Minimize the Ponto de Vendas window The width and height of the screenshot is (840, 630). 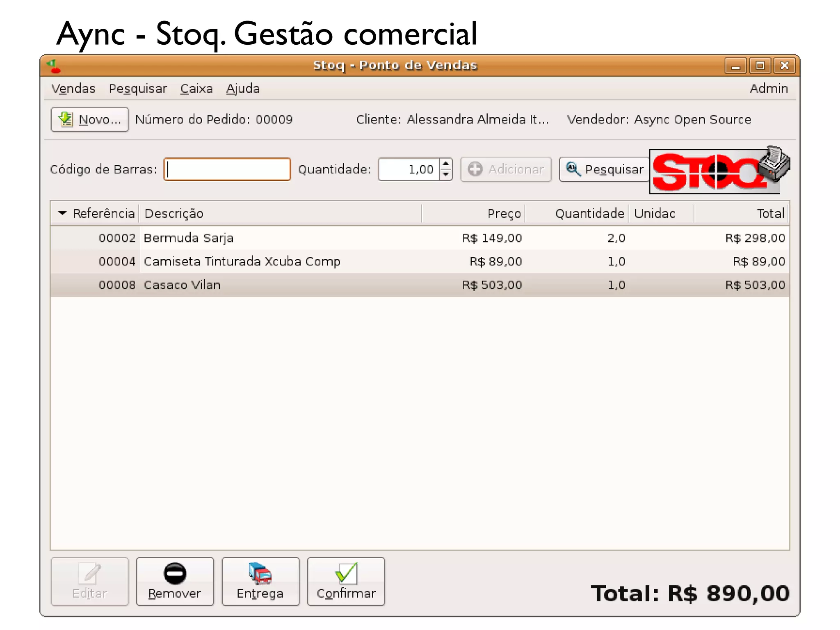pyautogui.click(x=736, y=66)
